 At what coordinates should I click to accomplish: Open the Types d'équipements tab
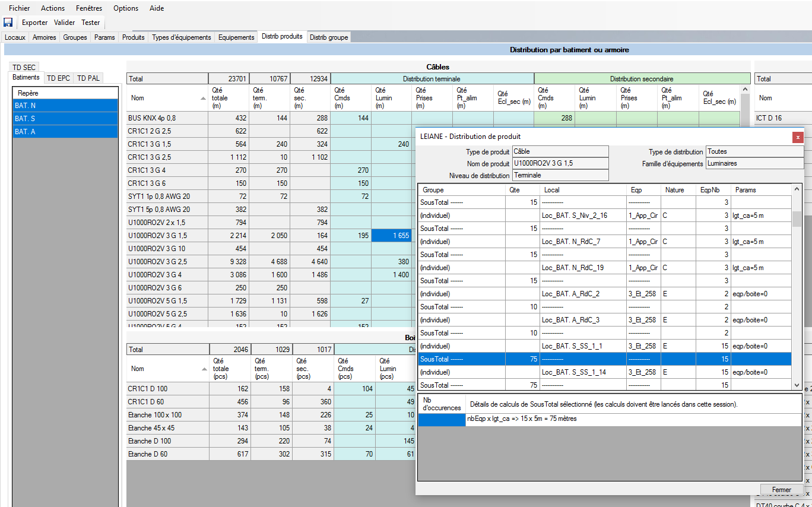coord(181,37)
